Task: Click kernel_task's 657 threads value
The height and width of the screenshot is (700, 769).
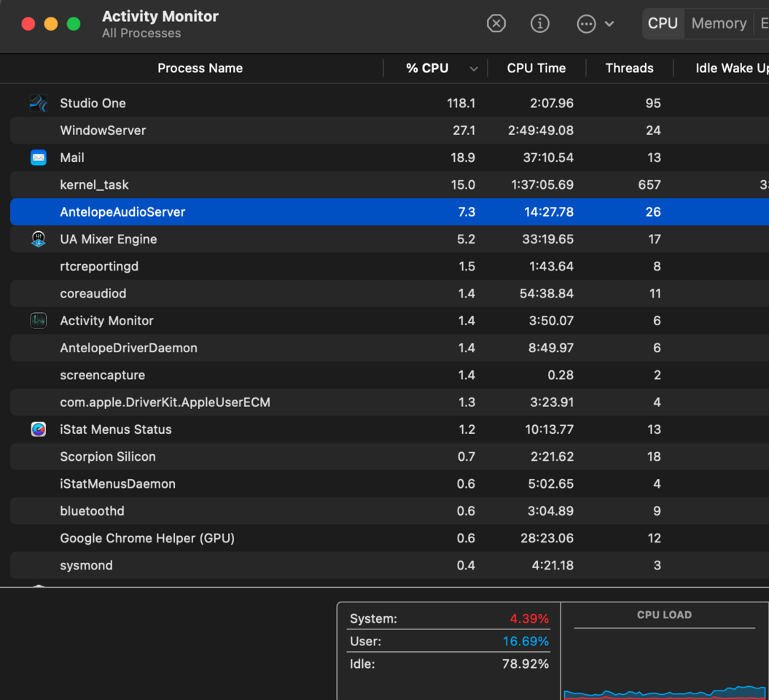Action: (649, 185)
